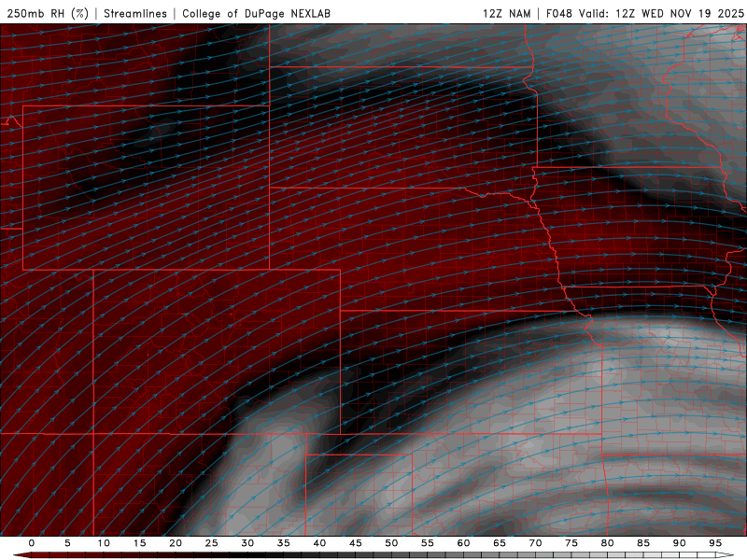This screenshot has width=747, height=560.
Task: Click the colorbar label "10"
Action: click(x=104, y=543)
